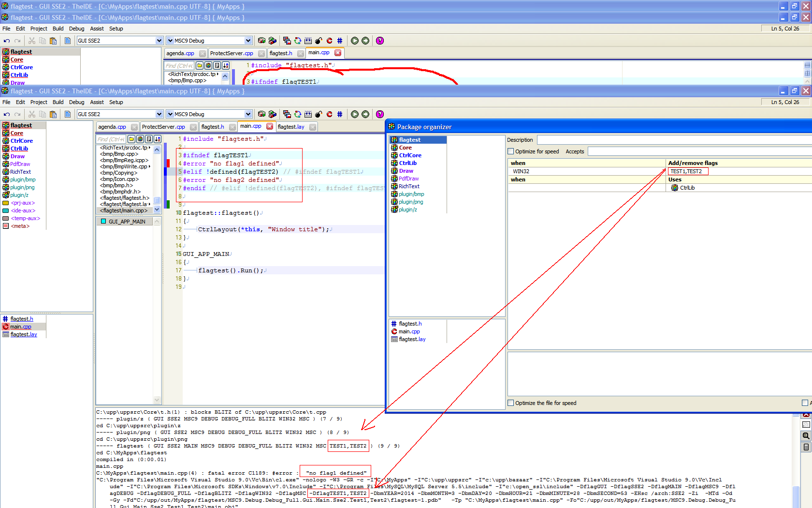Open the calculator icon beside the console

tap(806, 447)
